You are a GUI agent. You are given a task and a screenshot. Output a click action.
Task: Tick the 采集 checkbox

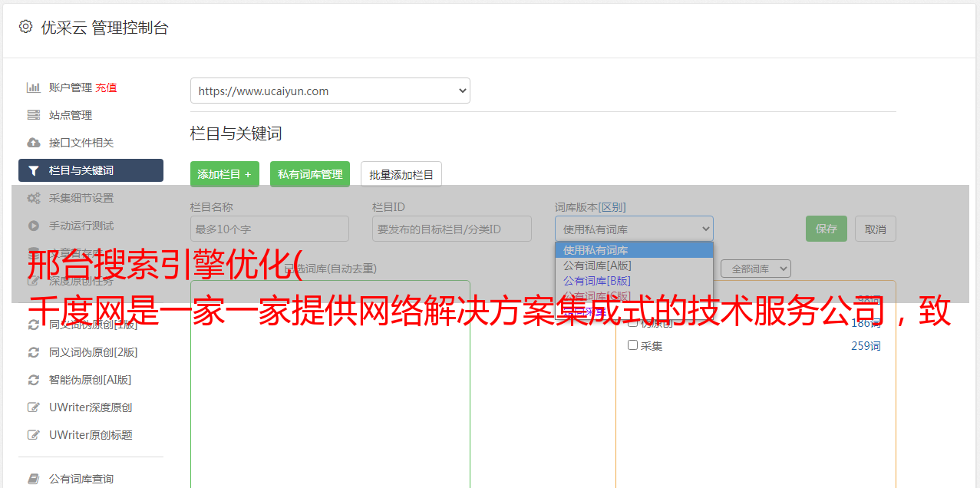(x=633, y=345)
